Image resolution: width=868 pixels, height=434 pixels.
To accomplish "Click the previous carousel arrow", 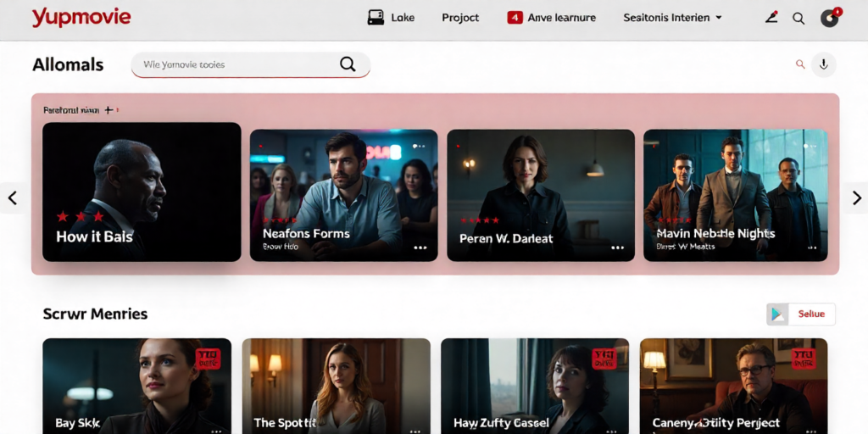I will click(x=12, y=198).
